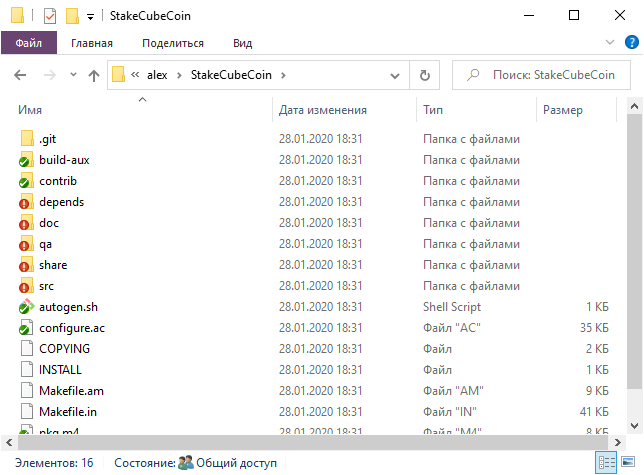Click the doc folder icon

[x=26, y=223]
